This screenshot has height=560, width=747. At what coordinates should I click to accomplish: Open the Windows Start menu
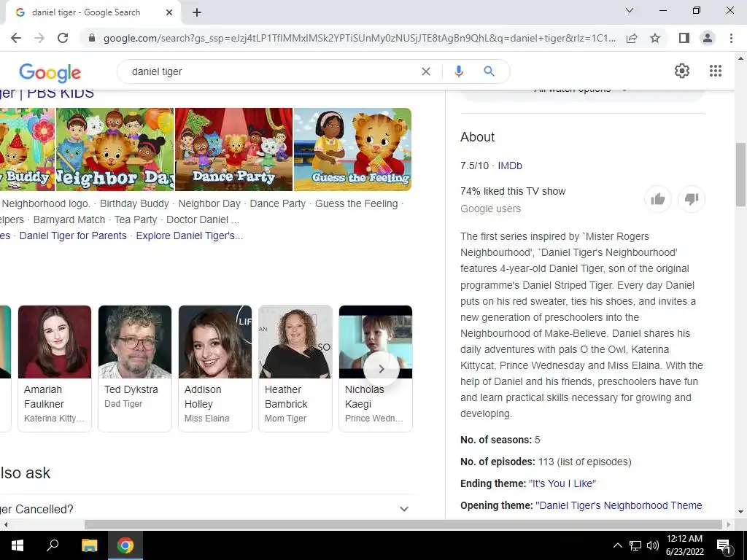click(x=18, y=545)
